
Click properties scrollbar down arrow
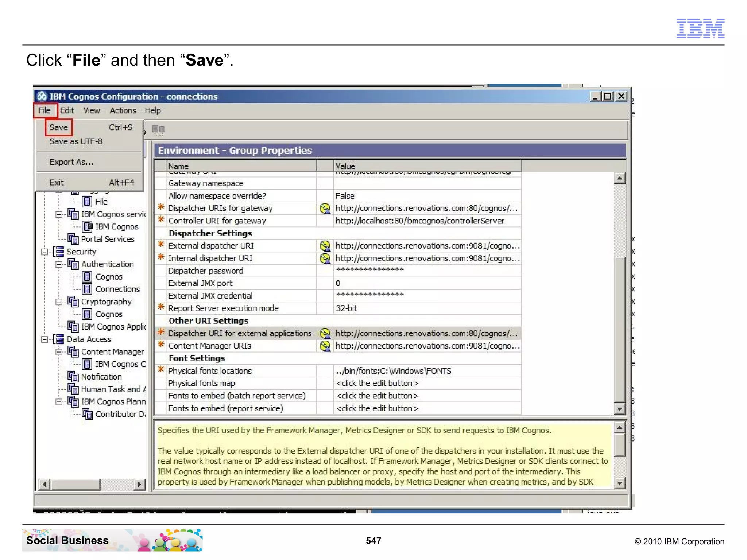coord(620,409)
